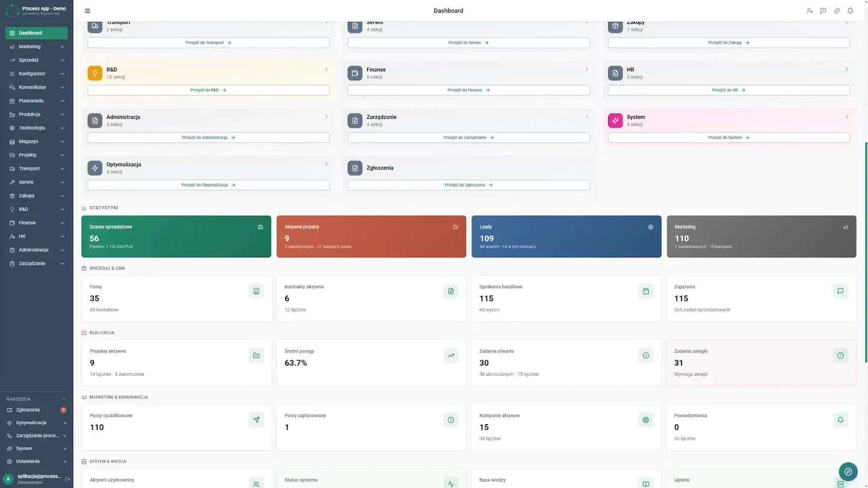Click the Średni postęp trend icon

coord(451,355)
